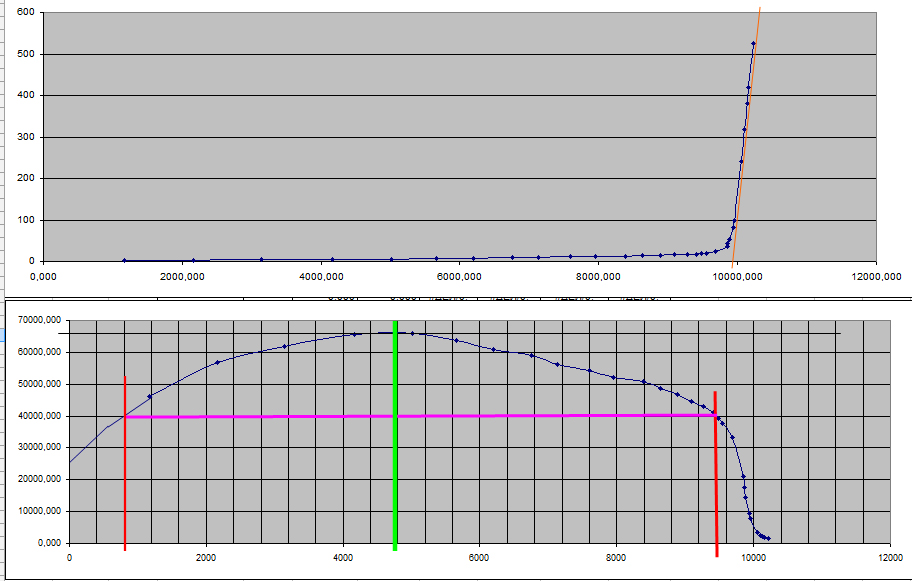The image size is (912, 581).
Task: Select the magenta horizontal line
Action: point(420,416)
